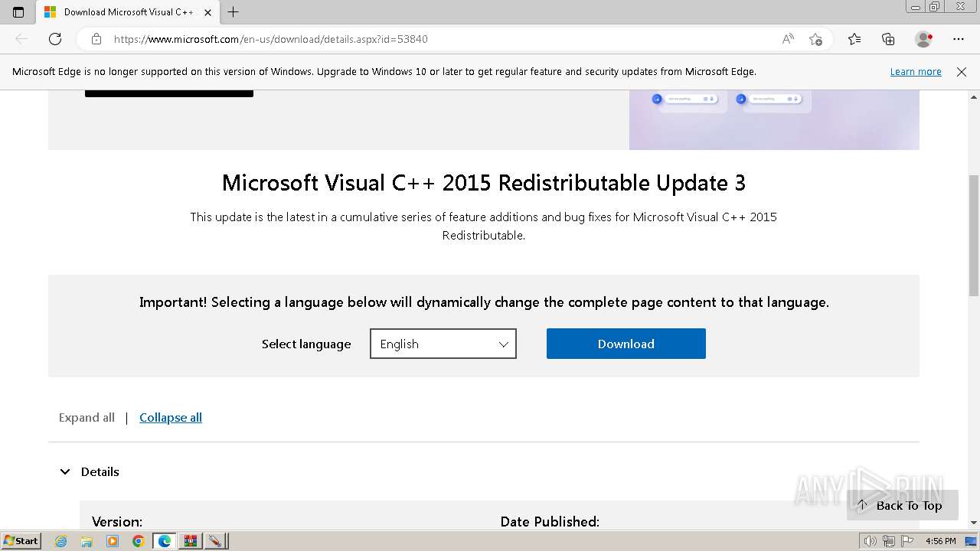This screenshot has width=980, height=551.
Task: Add this page to favorites
Action: pyautogui.click(x=815, y=39)
